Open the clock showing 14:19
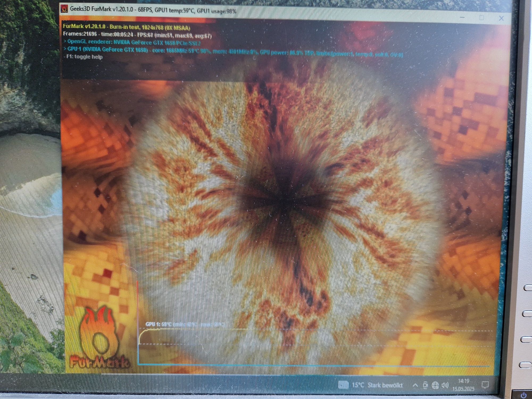 click(463, 385)
